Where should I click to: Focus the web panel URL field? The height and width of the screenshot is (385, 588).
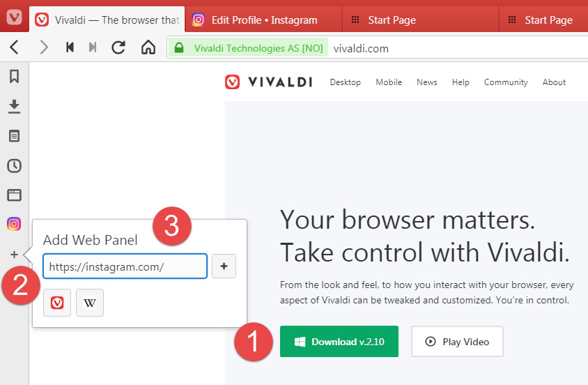pos(125,266)
